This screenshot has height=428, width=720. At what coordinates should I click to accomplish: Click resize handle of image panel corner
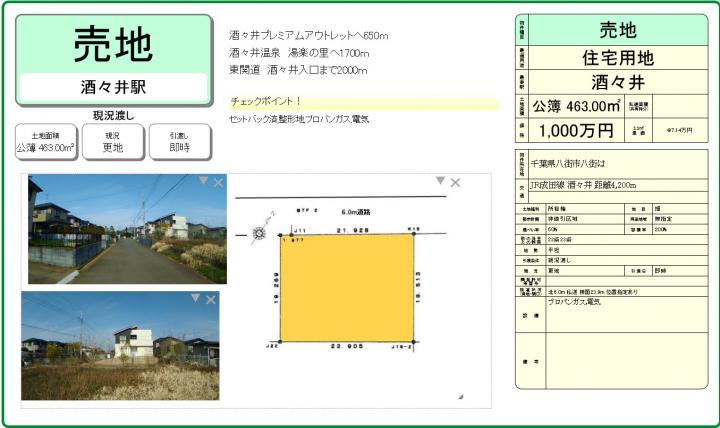[461, 397]
